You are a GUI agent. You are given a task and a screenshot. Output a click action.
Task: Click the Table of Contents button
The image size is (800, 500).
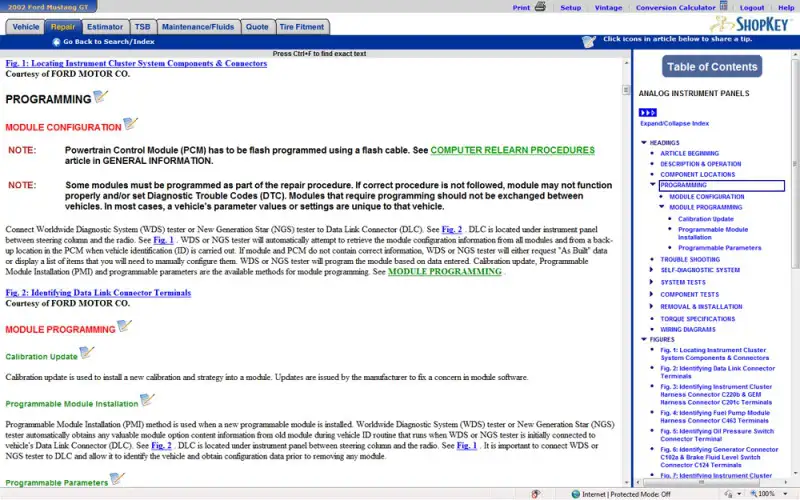(712, 66)
